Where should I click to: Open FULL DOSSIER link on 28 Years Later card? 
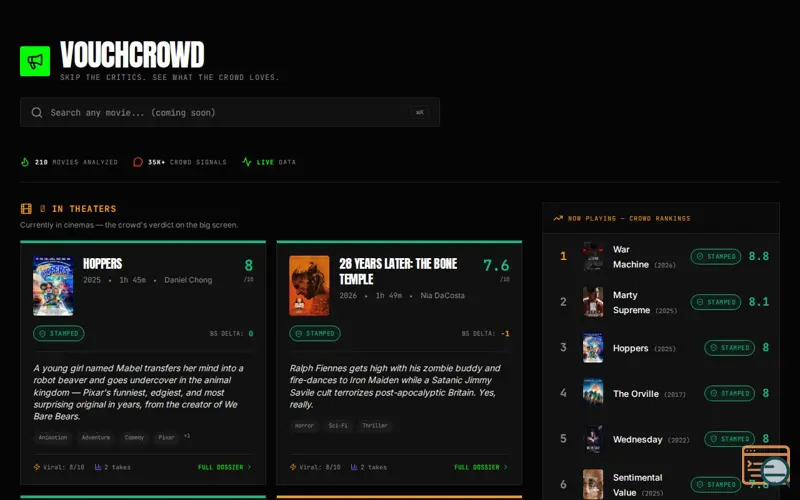[481, 467]
